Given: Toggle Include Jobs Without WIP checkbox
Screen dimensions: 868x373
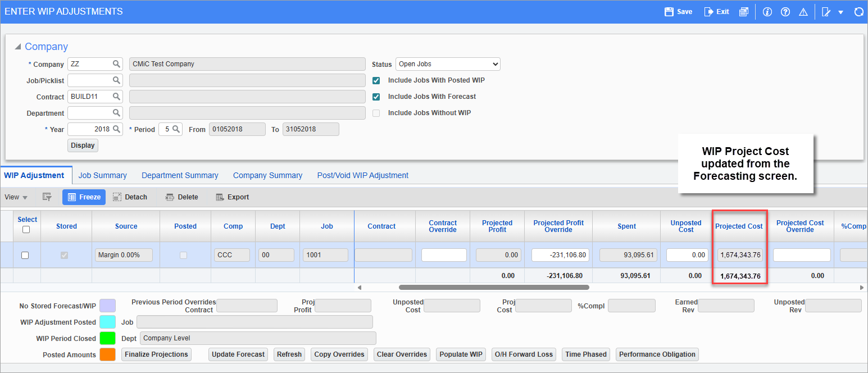Looking at the screenshot, I should [x=376, y=113].
